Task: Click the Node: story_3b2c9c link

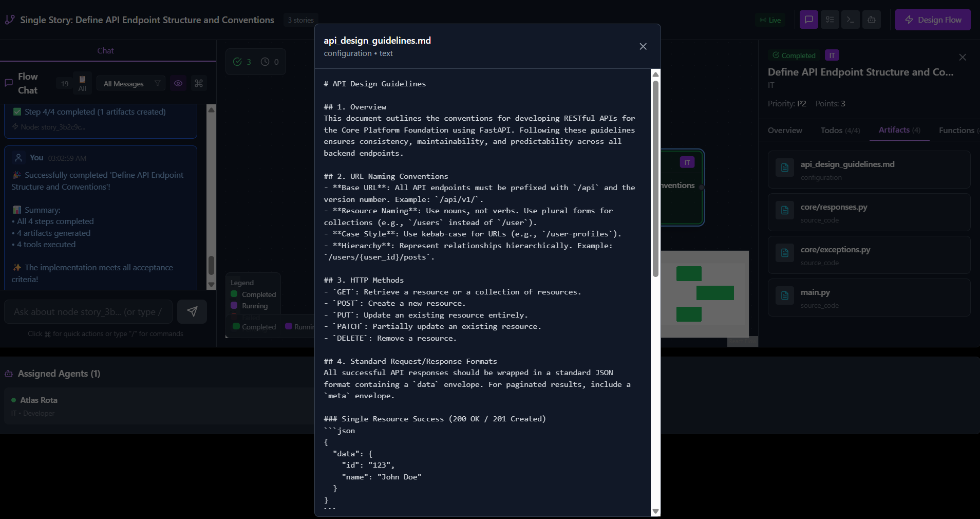Action: click(49, 127)
